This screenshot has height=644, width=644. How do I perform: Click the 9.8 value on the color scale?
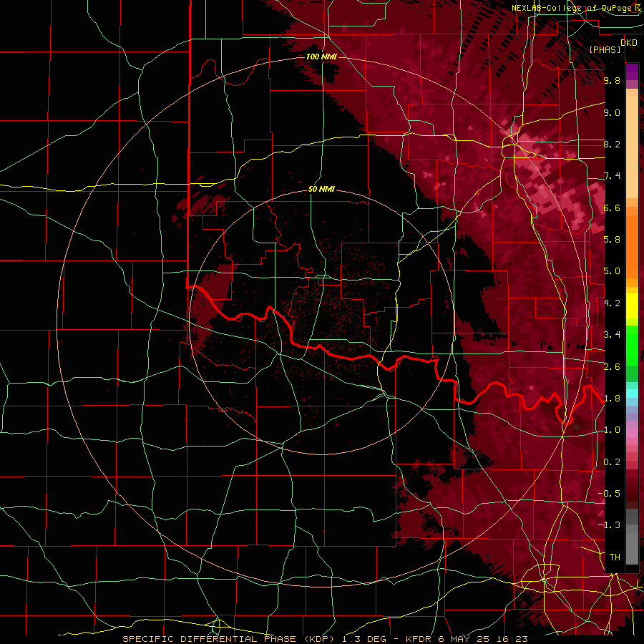[x=612, y=81]
